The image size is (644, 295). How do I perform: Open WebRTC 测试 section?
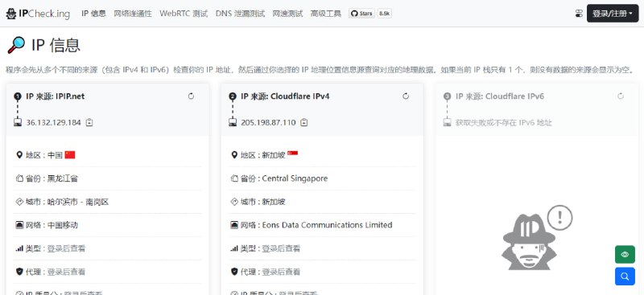coord(184,14)
